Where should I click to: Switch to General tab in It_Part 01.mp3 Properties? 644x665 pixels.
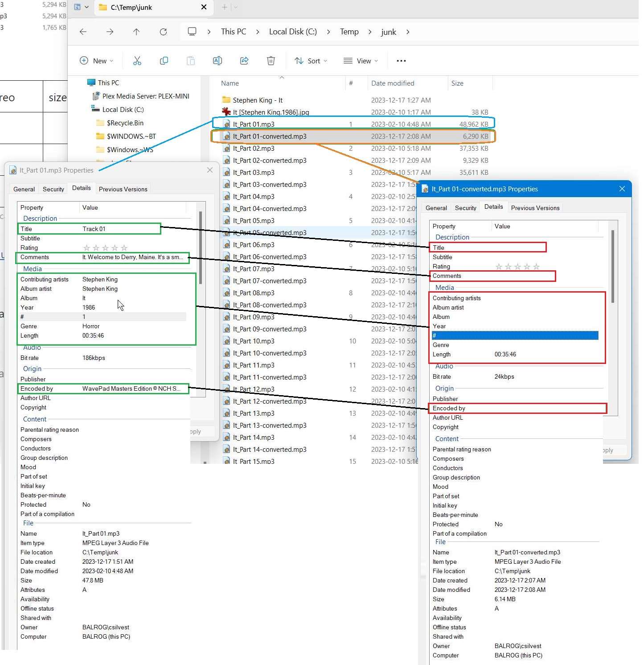point(24,189)
